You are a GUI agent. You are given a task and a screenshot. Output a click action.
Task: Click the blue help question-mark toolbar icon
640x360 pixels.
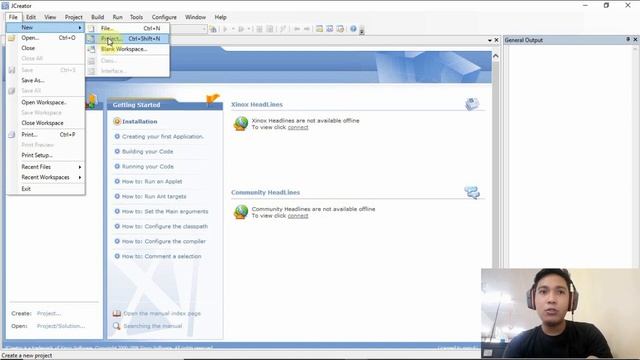coord(353,29)
